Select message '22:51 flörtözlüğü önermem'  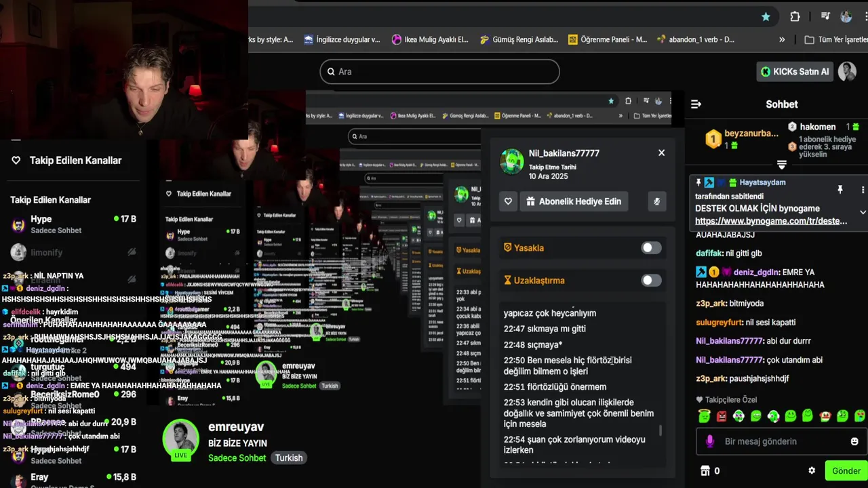click(555, 387)
